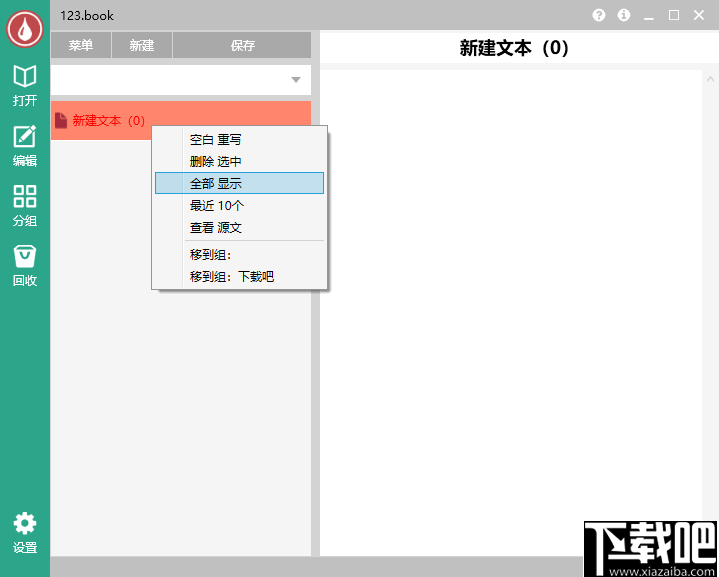Expand the group dropdown arrow
The height and width of the screenshot is (577, 719).
pos(296,80)
